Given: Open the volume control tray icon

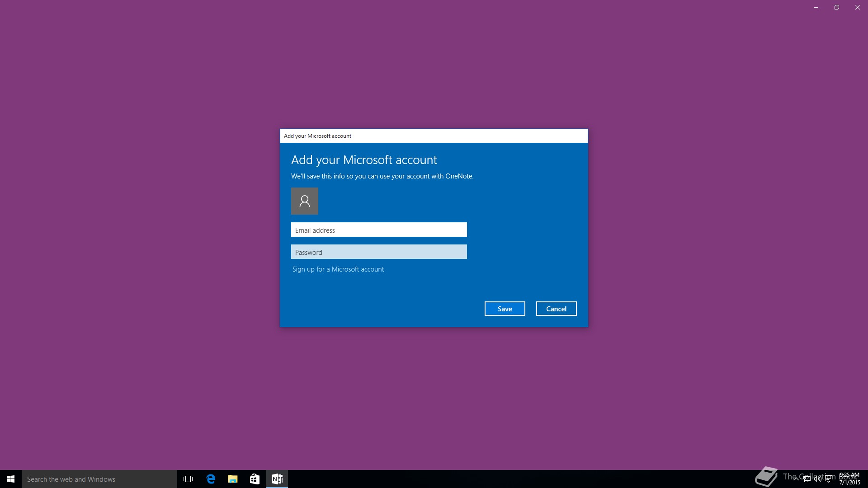Looking at the screenshot, I should (817, 479).
